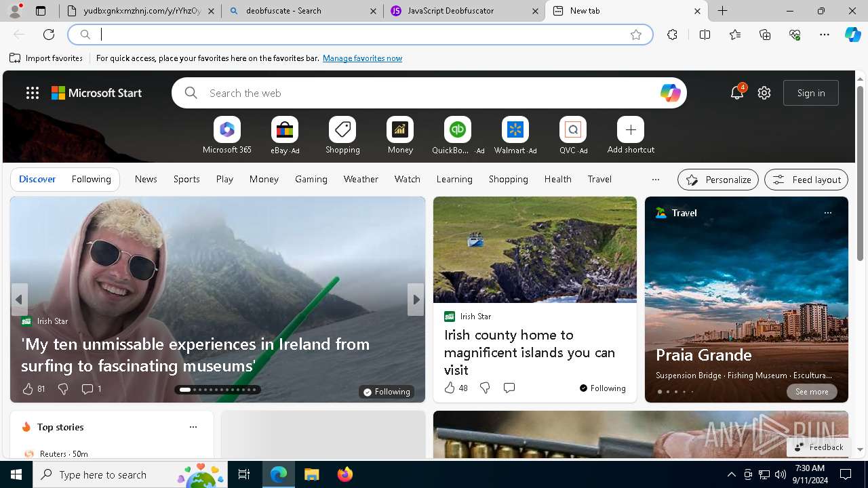This screenshot has width=868, height=488.
Task: Show hidden system tray icons chevron
Action: 731,474
